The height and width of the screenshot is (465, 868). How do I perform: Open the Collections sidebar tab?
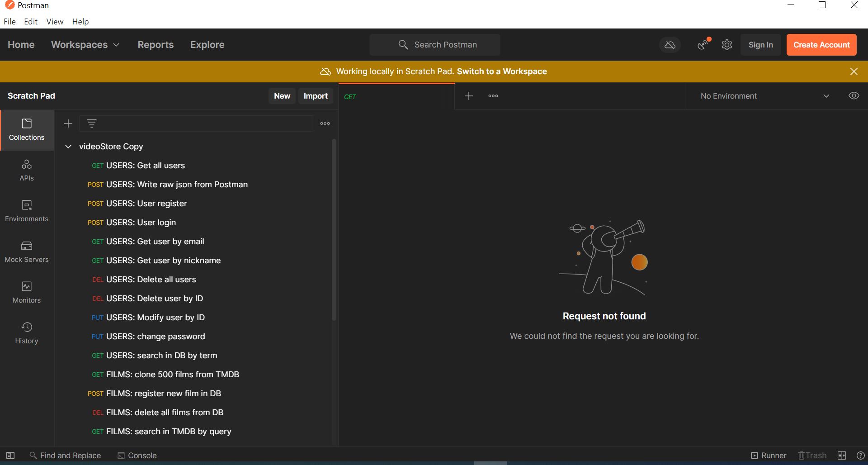[x=27, y=130]
